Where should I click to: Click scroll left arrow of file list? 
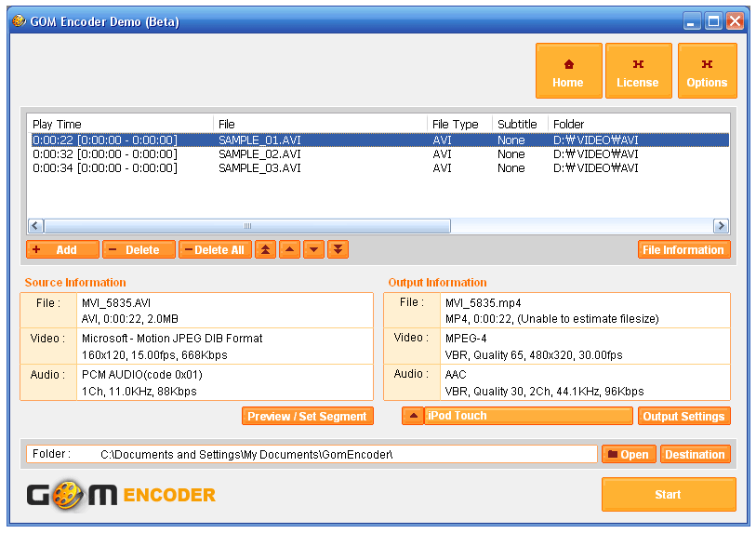(35, 226)
